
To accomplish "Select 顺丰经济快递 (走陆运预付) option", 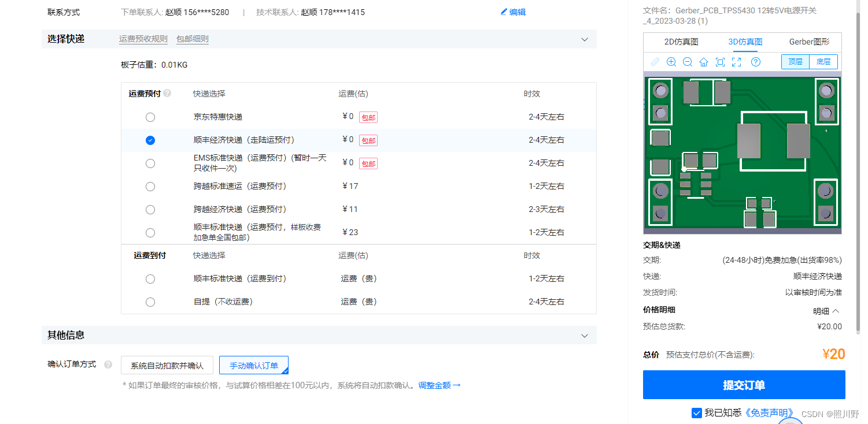I will pyautogui.click(x=150, y=140).
